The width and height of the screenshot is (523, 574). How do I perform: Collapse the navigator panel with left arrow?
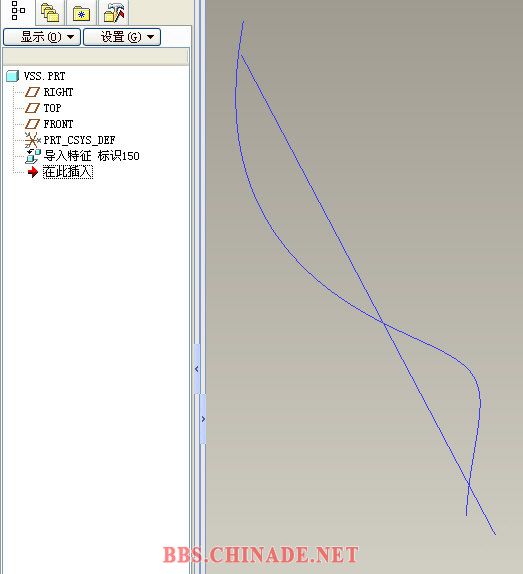[x=197, y=369]
